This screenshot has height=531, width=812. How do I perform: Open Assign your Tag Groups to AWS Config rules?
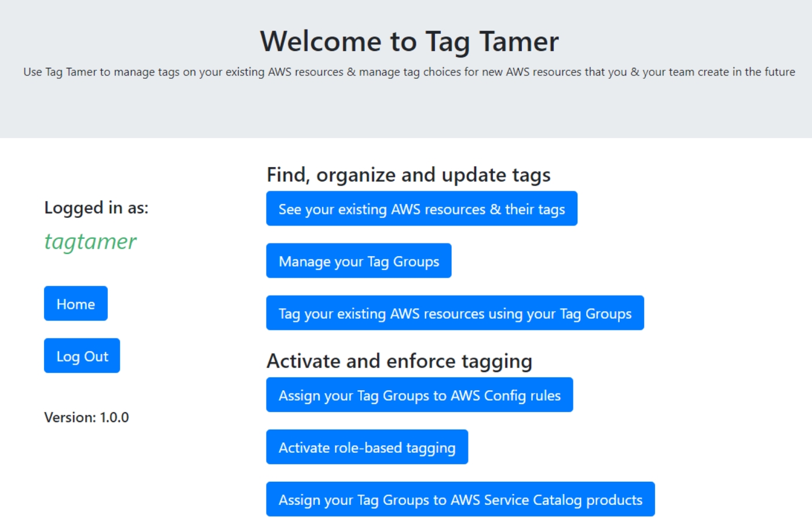[x=419, y=395]
